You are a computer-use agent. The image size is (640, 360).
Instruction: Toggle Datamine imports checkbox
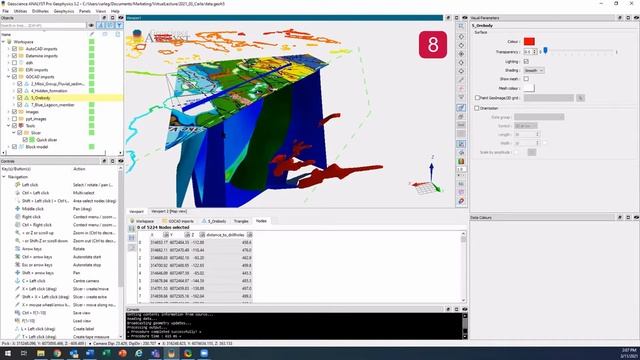[14, 56]
